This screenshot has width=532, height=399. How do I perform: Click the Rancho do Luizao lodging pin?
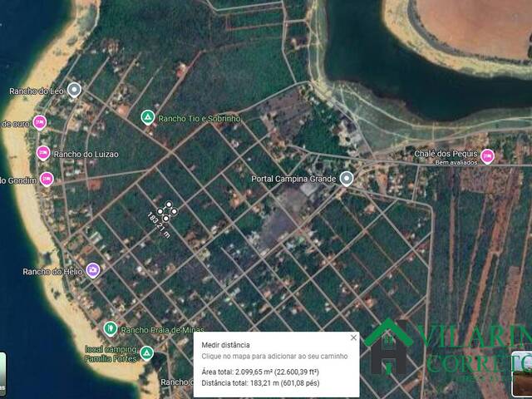[43, 153]
